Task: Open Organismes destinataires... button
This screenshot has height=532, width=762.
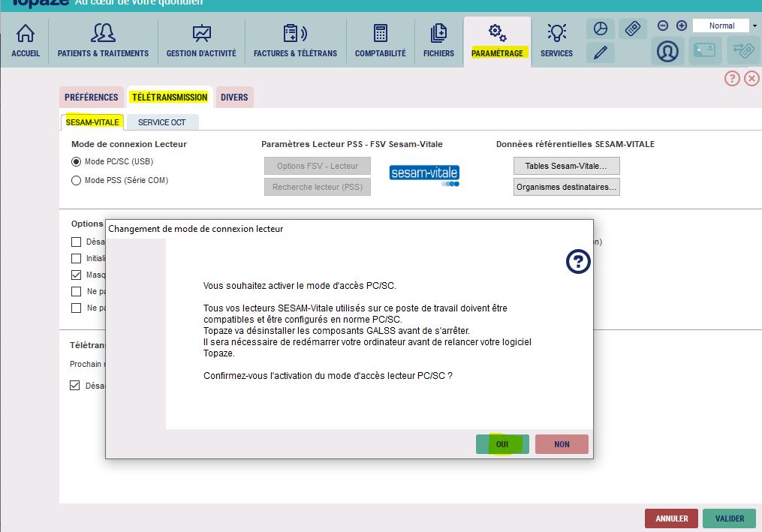Action: [566, 187]
